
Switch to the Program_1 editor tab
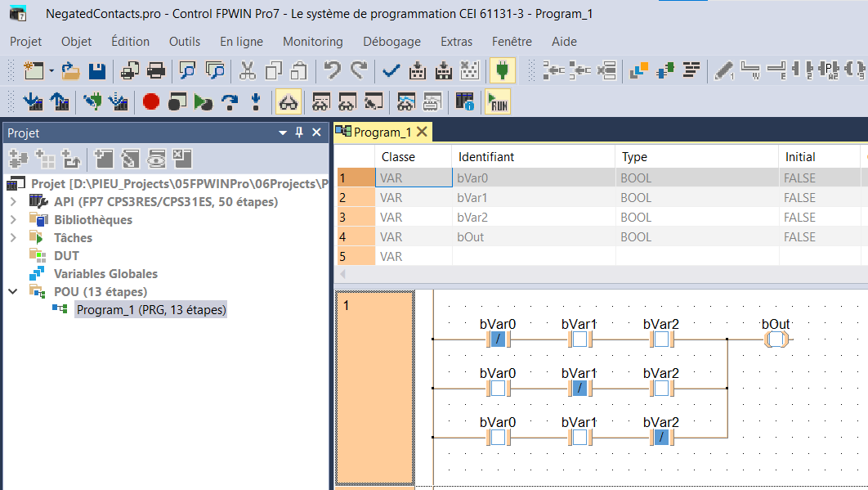382,132
